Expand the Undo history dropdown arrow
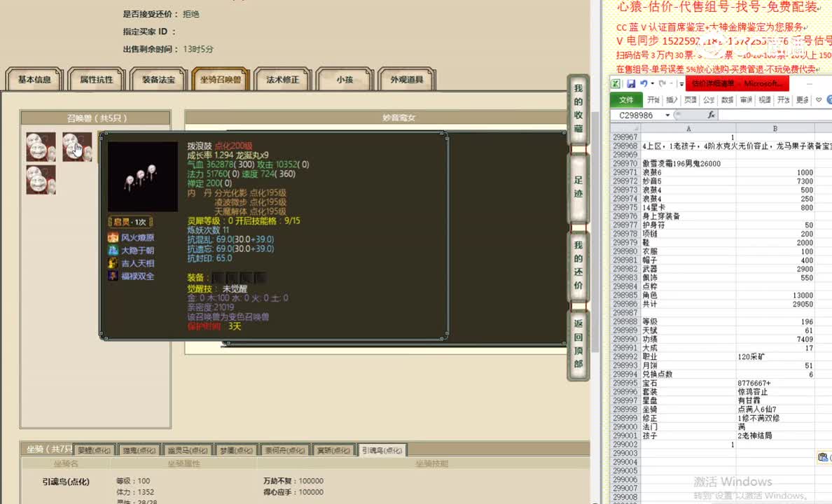 [x=653, y=83]
